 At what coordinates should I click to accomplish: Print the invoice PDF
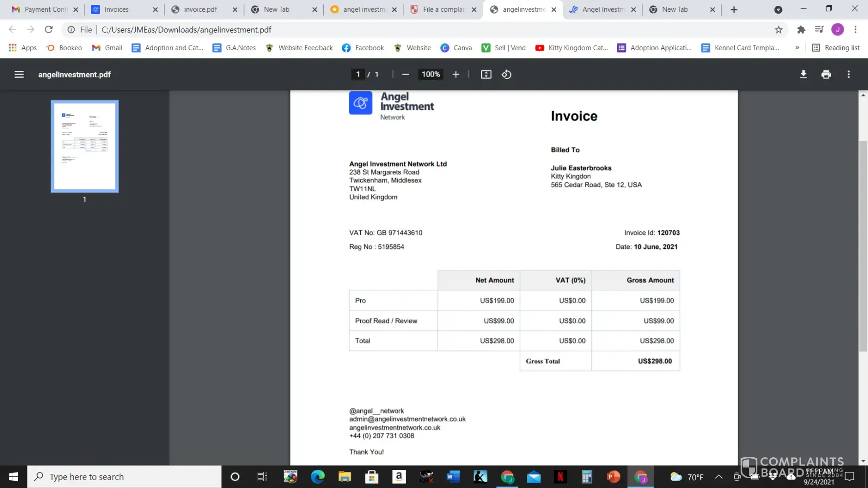826,74
